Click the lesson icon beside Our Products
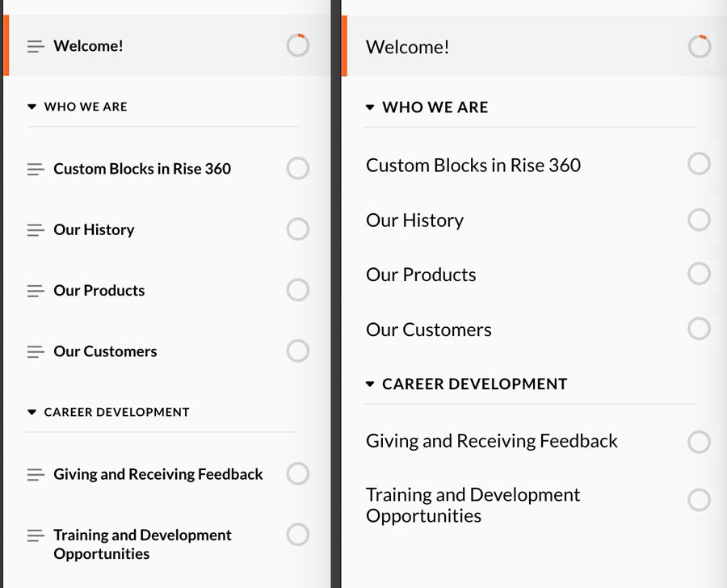 coord(36,291)
